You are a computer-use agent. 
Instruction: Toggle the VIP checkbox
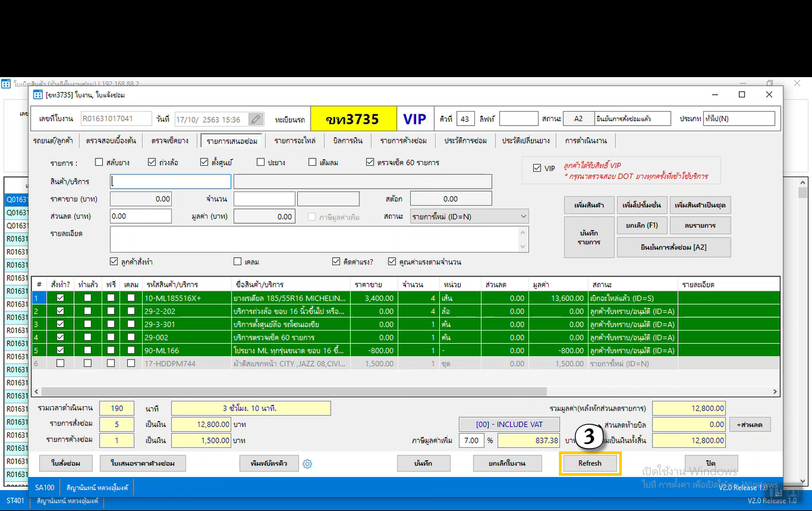537,168
